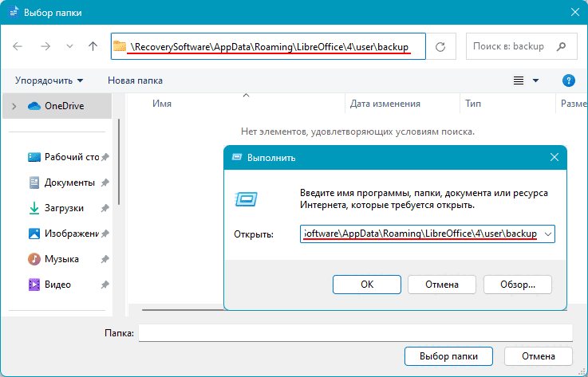Click the pin icon beside Музыка

coord(105,259)
